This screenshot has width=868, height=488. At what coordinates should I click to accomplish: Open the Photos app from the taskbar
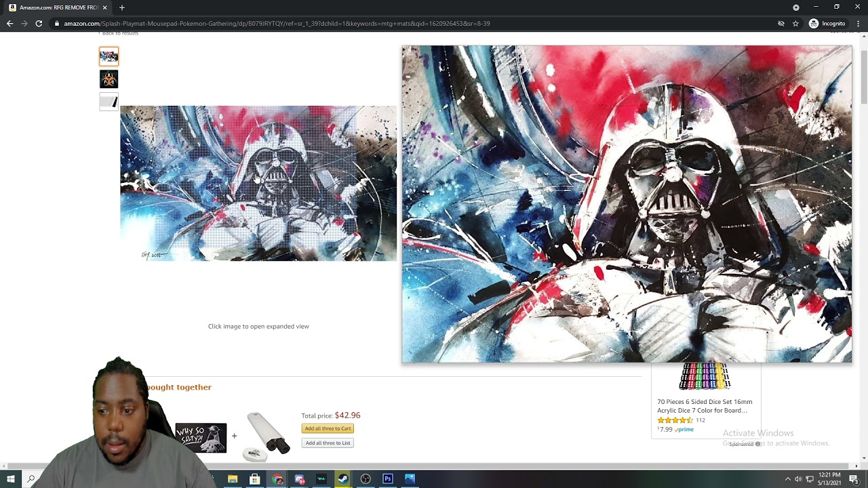pyautogui.click(x=410, y=479)
